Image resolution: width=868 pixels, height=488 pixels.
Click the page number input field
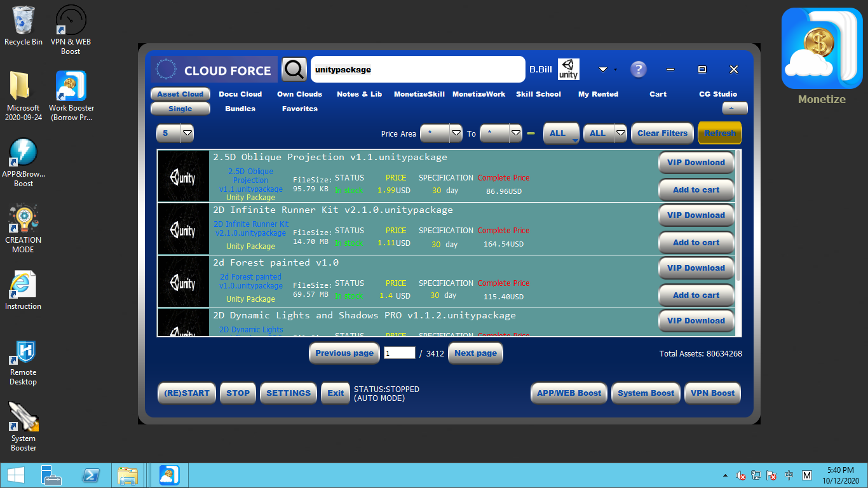[399, 353]
